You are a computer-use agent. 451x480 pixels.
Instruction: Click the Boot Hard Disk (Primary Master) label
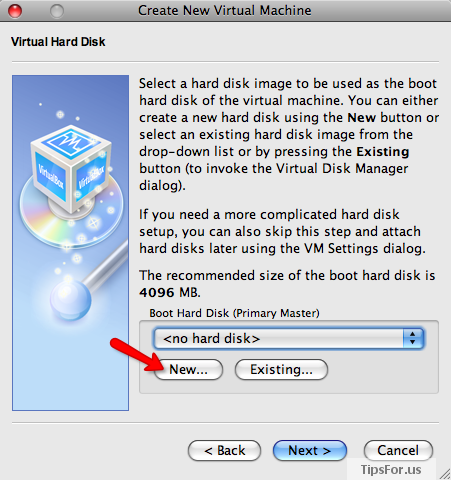coord(234,313)
